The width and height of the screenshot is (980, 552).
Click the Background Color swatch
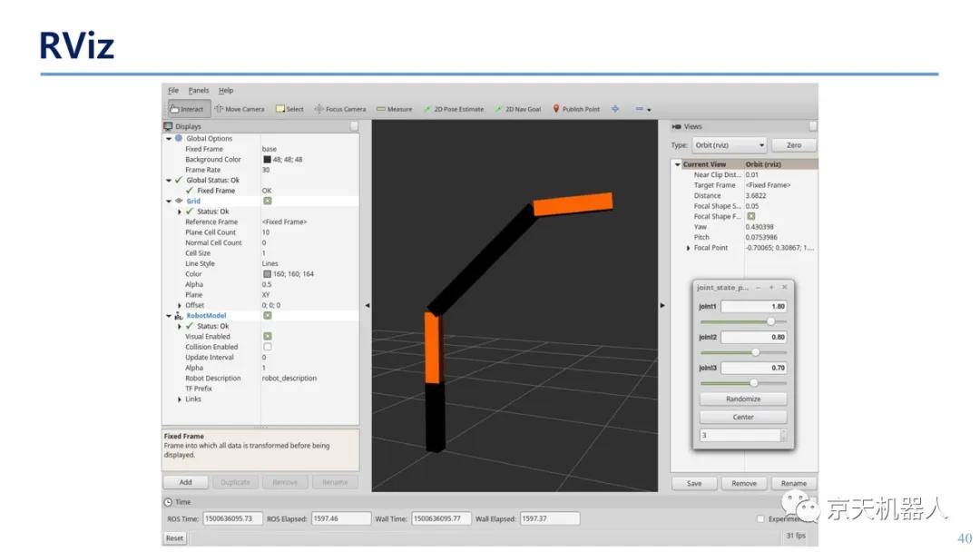click(267, 160)
